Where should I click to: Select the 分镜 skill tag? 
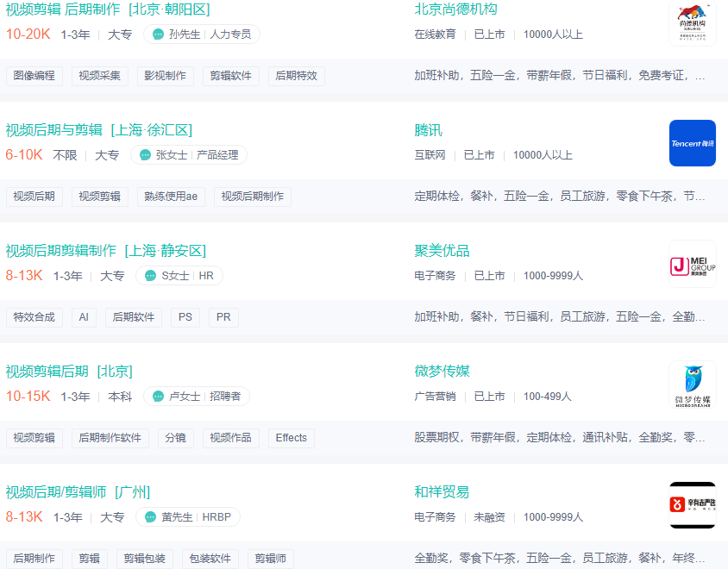coord(175,438)
